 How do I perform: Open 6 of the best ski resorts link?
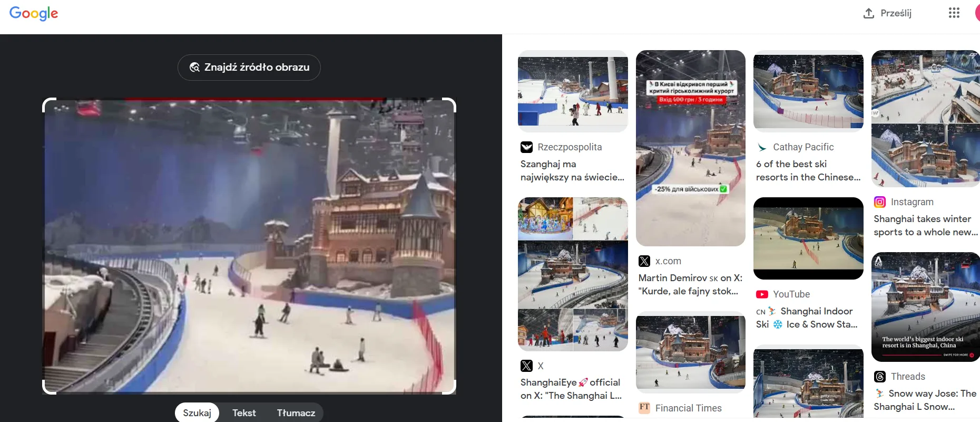pyautogui.click(x=808, y=170)
